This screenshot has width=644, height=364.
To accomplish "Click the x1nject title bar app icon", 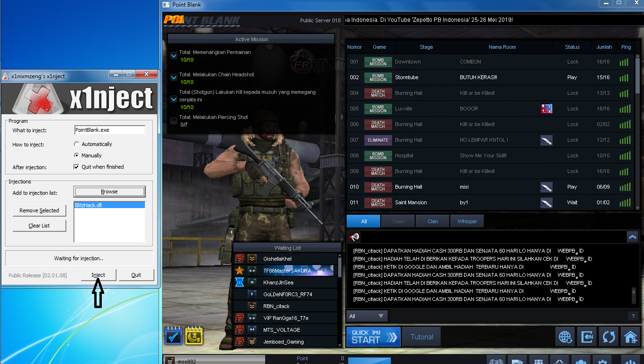I will tap(5, 76).
